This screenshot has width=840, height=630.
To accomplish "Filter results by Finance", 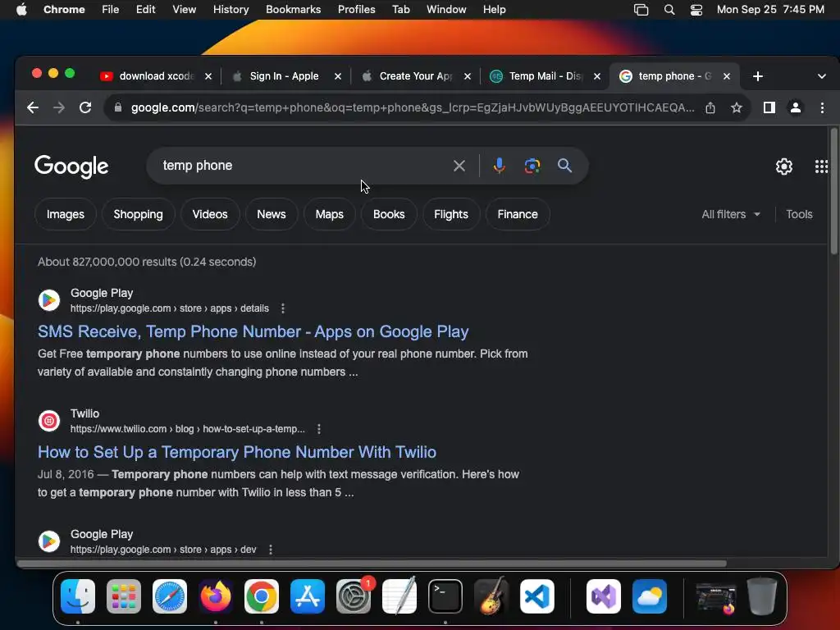I will [518, 214].
